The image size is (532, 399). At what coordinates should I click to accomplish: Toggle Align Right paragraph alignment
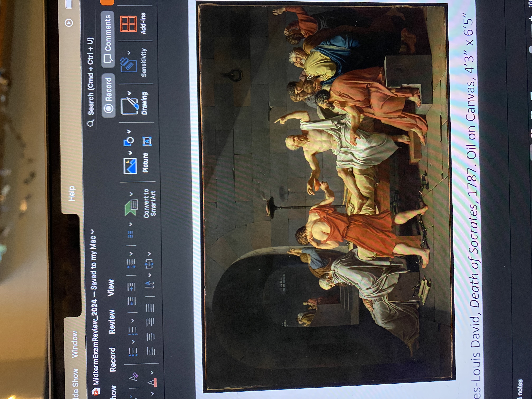pos(150,322)
